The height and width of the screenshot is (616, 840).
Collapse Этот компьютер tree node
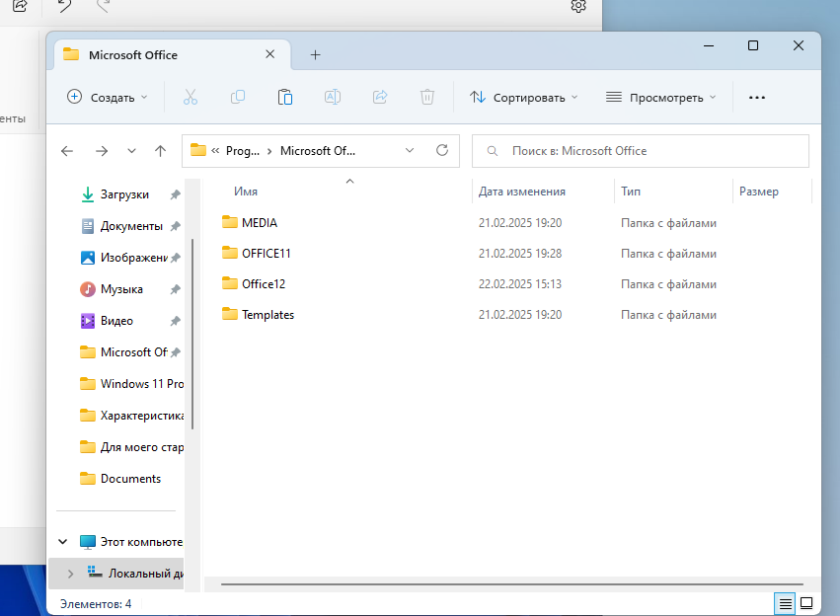62,542
